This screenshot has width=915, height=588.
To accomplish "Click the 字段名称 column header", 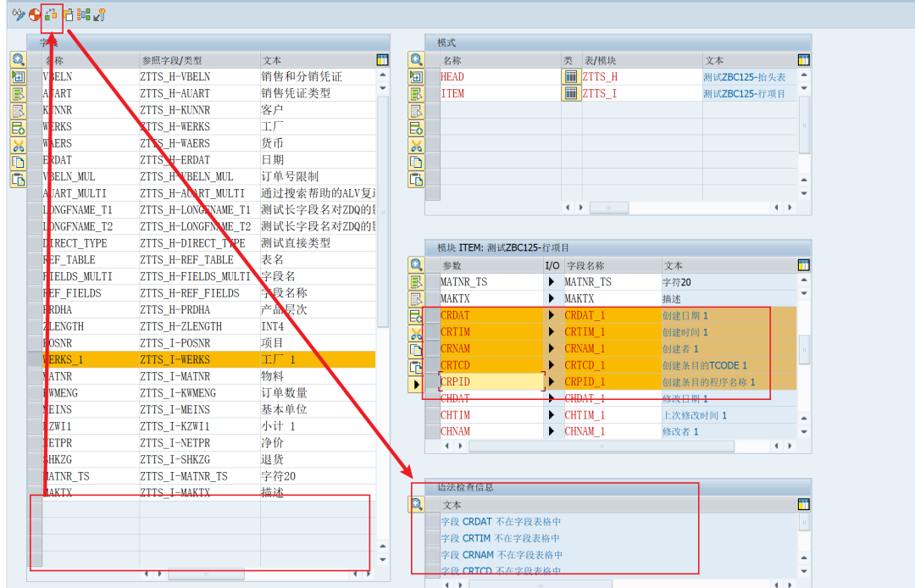I will (613, 265).
